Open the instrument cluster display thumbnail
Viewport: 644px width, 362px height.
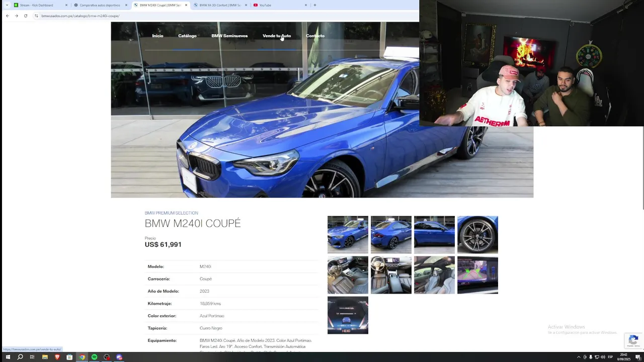coord(348,315)
